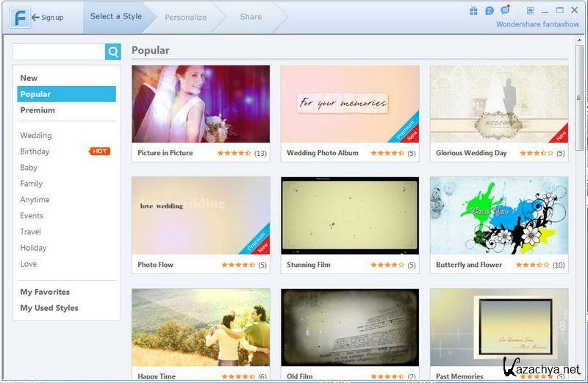Go to the Personalize step tab
This screenshot has width=588, height=383.
click(x=186, y=17)
